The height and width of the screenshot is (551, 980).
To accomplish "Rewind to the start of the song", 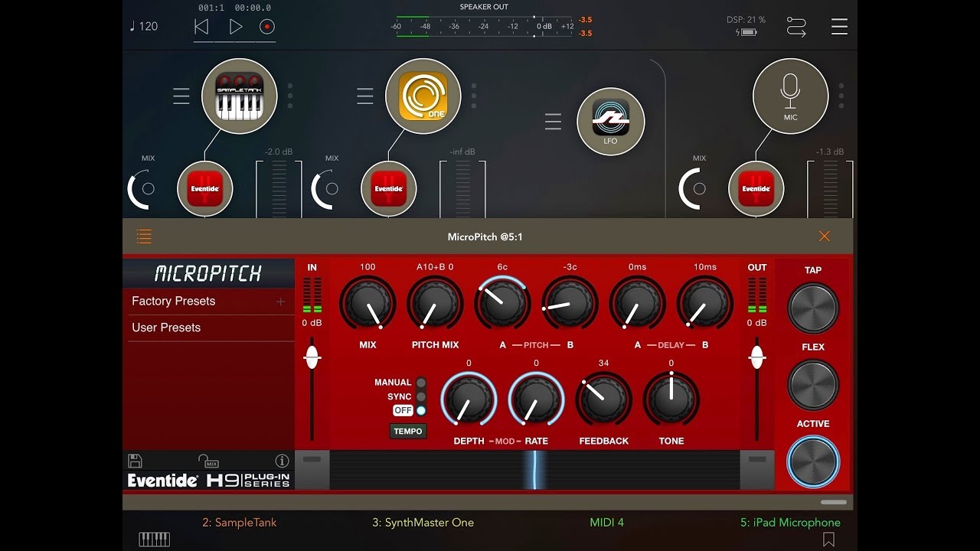I will (x=201, y=27).
